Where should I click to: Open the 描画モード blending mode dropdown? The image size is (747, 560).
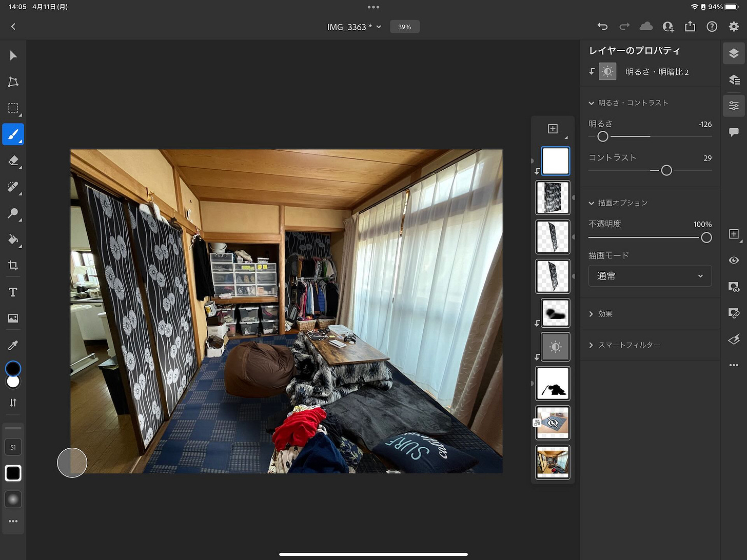coord(650,276)
